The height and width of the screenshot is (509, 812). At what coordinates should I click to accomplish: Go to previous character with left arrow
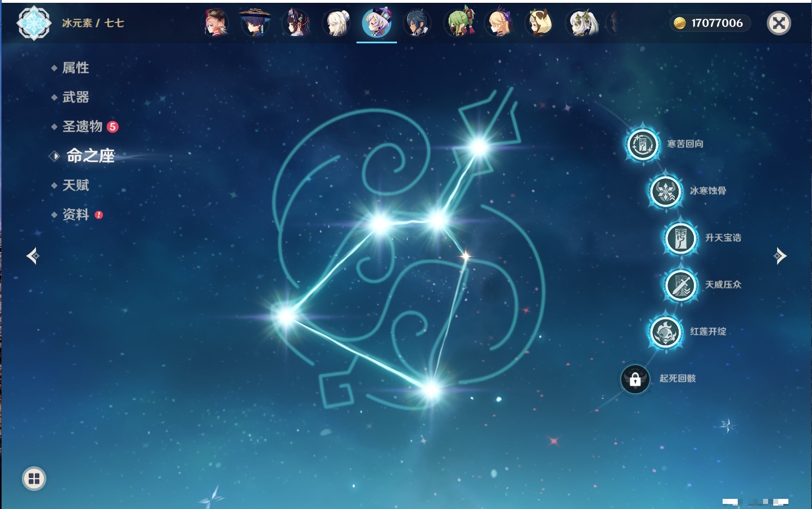click(33, 256)
